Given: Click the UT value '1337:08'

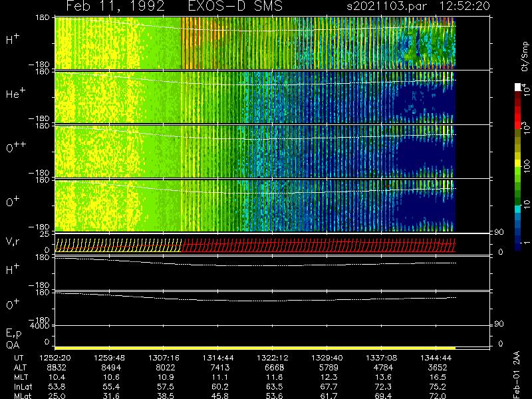Looking at the screenshot, I should 381,358.
